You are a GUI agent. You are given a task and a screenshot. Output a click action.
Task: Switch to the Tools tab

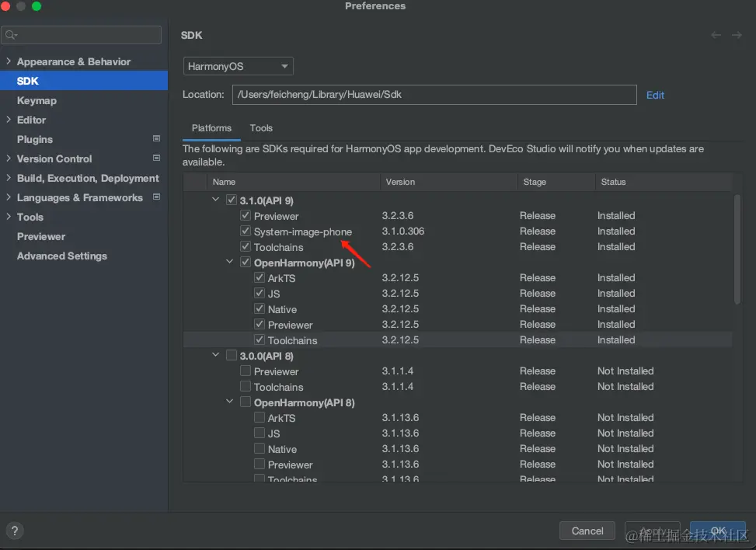[x=261, y=128]
